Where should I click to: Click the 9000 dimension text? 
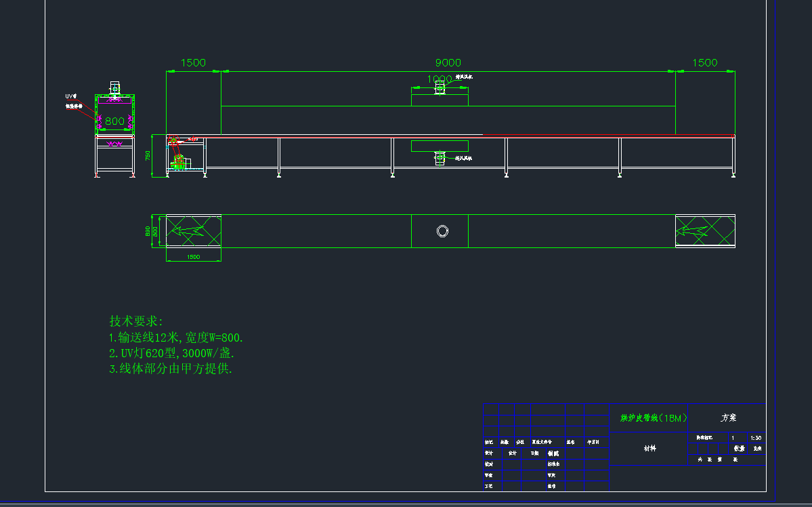point(448,62)
